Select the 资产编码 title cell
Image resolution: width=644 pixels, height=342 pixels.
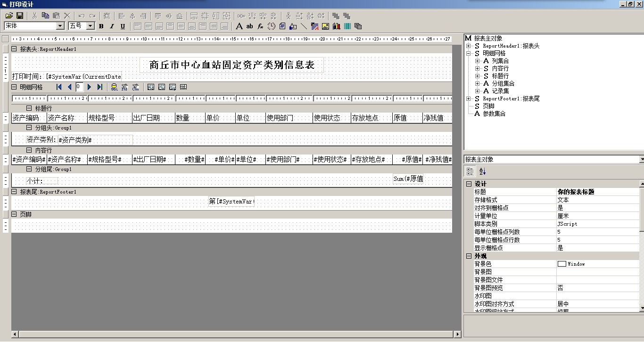tap(29, 118)
